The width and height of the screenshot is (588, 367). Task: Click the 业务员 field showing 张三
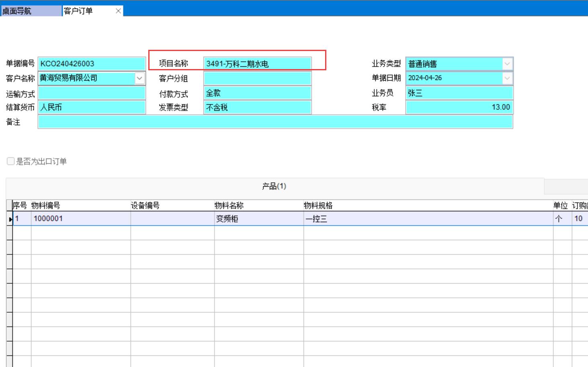click(459, 93)
